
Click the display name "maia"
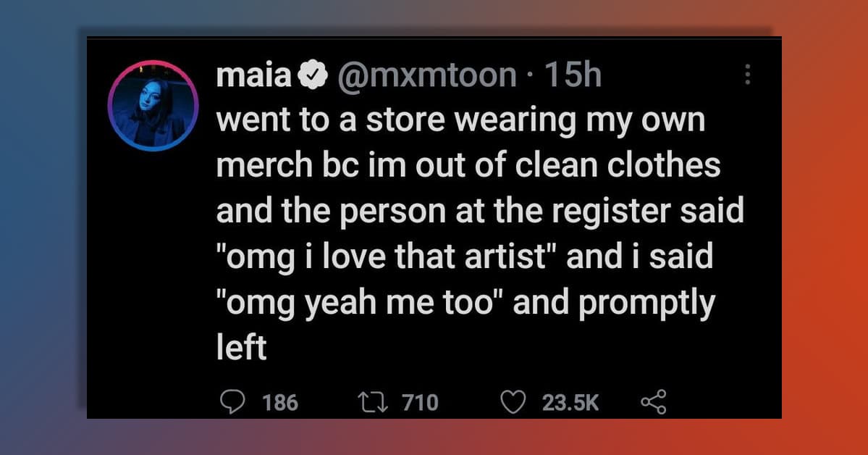click(253, 74)
